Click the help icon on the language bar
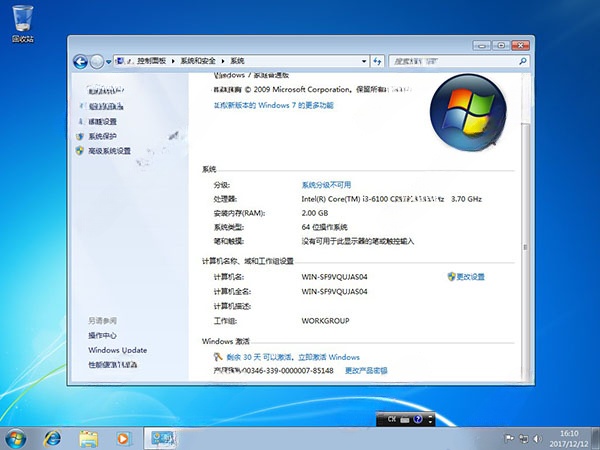600x450 pixels. (417, 419)
